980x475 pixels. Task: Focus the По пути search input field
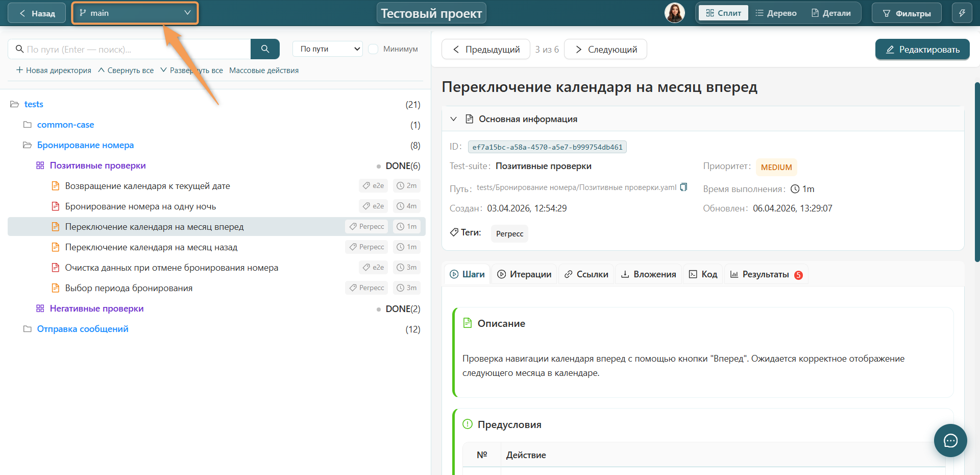pos(129,49)
